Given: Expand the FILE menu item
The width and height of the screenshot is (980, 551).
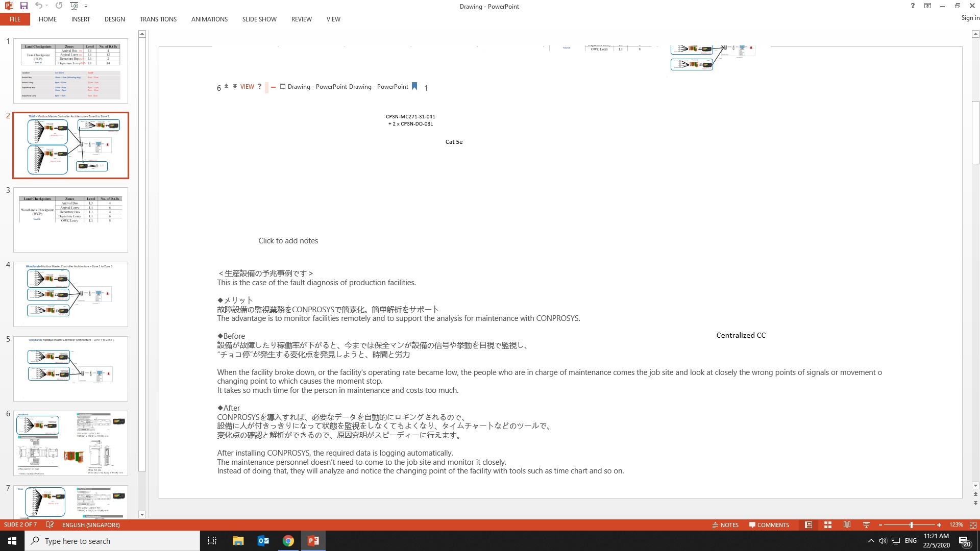Looking at the screenshot, I should click(15, 19).
